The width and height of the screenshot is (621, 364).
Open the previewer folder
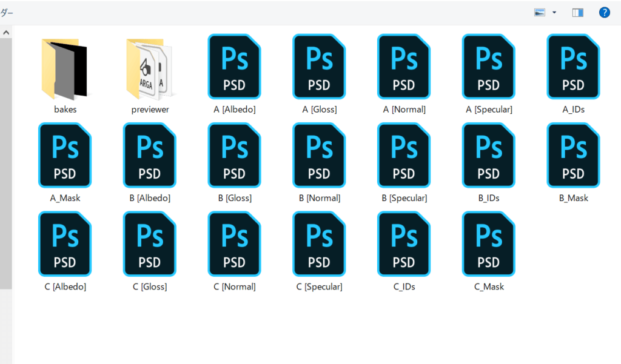point(150,69)
